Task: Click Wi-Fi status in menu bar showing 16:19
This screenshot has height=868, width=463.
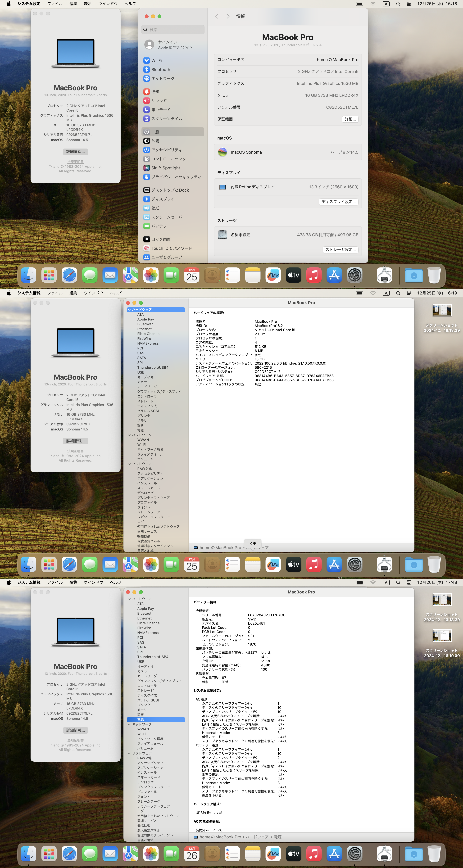Action: (x=373, y=293)
